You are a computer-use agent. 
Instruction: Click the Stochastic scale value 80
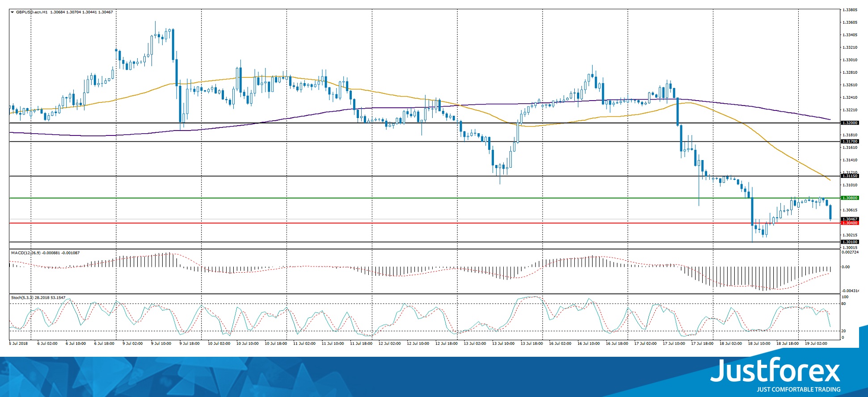point(844,304)
